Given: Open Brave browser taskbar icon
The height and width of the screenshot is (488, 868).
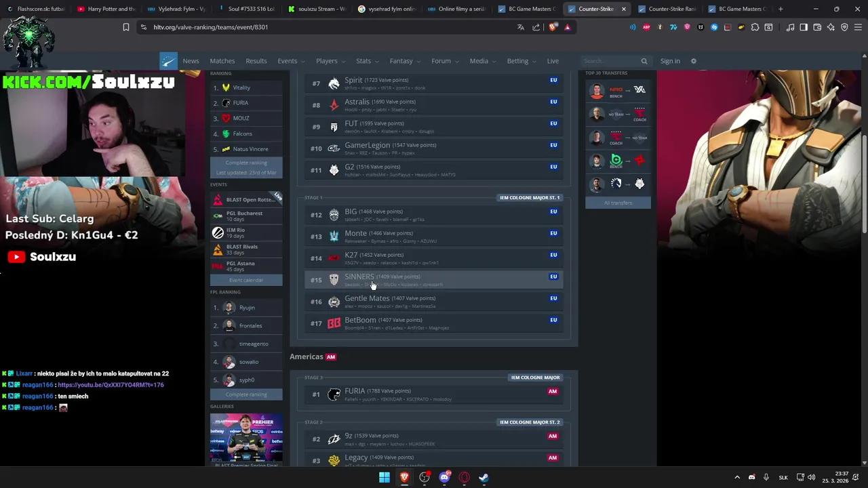Looking at the screenshot, I should pyautogui.click(x=404, y=477).
